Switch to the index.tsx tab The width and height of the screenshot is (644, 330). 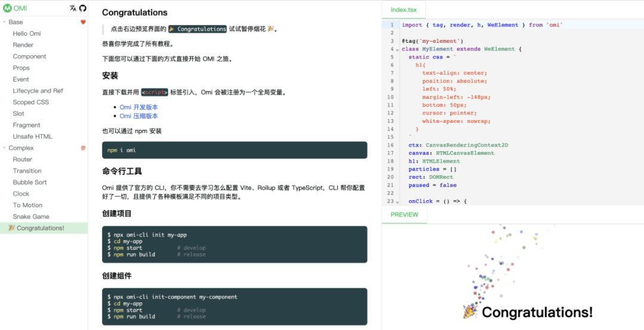[x=403, y=10]
